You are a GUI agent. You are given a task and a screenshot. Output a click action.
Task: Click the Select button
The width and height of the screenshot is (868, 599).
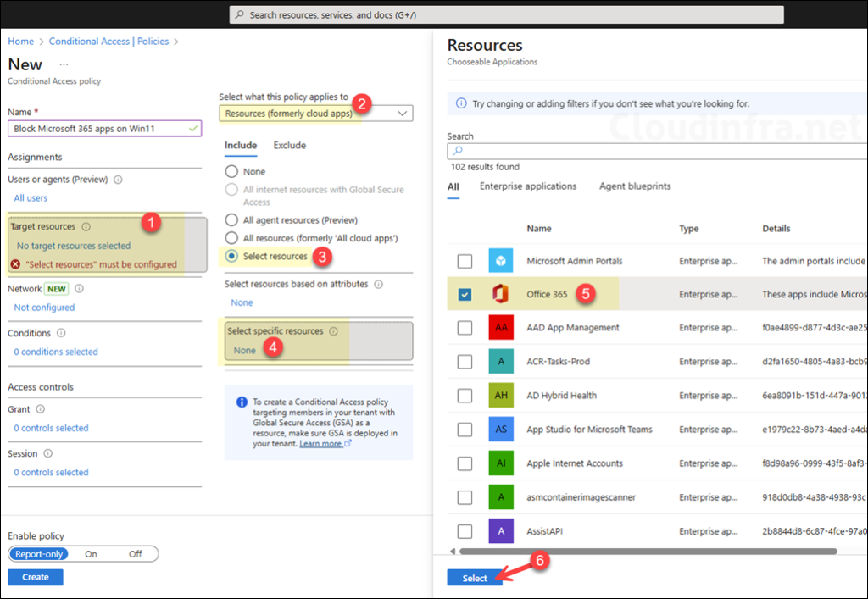475,578
